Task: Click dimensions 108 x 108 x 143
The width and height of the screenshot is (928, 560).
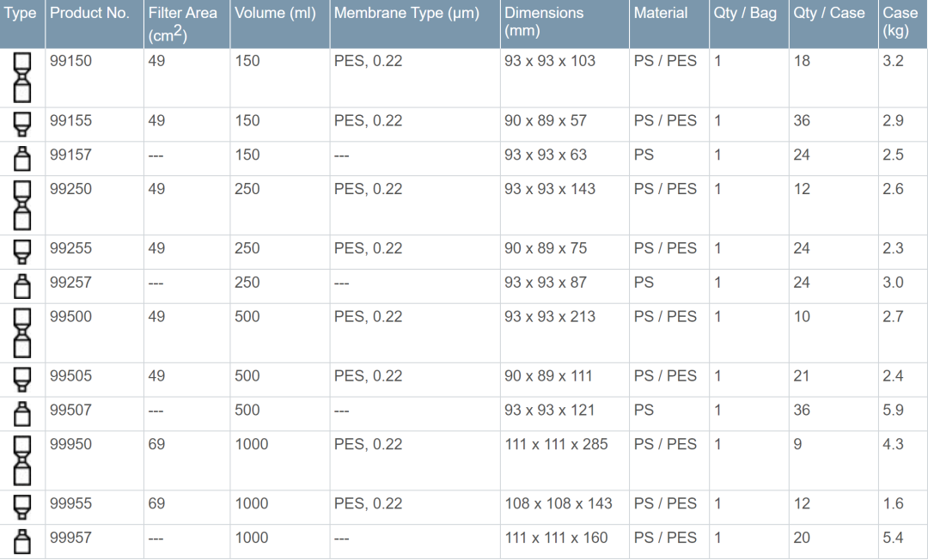Action: click(559, 504)
